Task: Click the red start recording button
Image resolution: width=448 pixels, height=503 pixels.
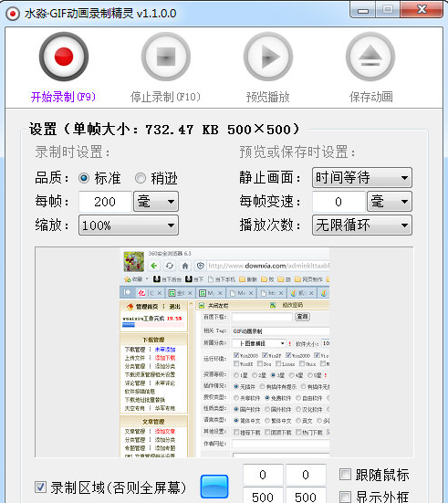Action: click(x=64, y=57)
